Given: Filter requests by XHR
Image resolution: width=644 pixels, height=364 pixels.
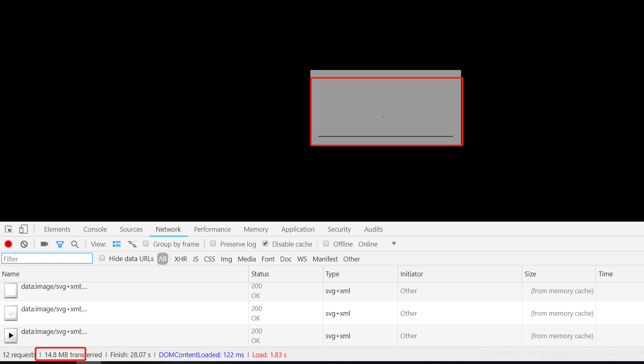Looking at the screenshot, I should pyautogui.click(x=181, y=259).
